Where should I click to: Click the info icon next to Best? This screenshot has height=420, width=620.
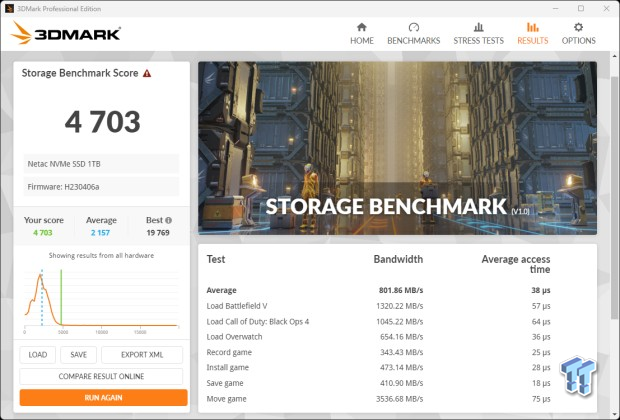coord(168,220)
